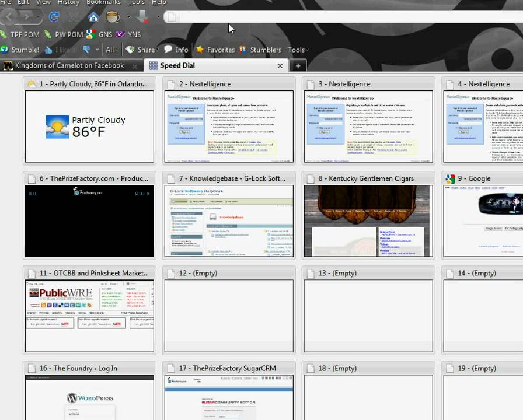
Task: Open the File menu
Action: click(x=5, y=3)
